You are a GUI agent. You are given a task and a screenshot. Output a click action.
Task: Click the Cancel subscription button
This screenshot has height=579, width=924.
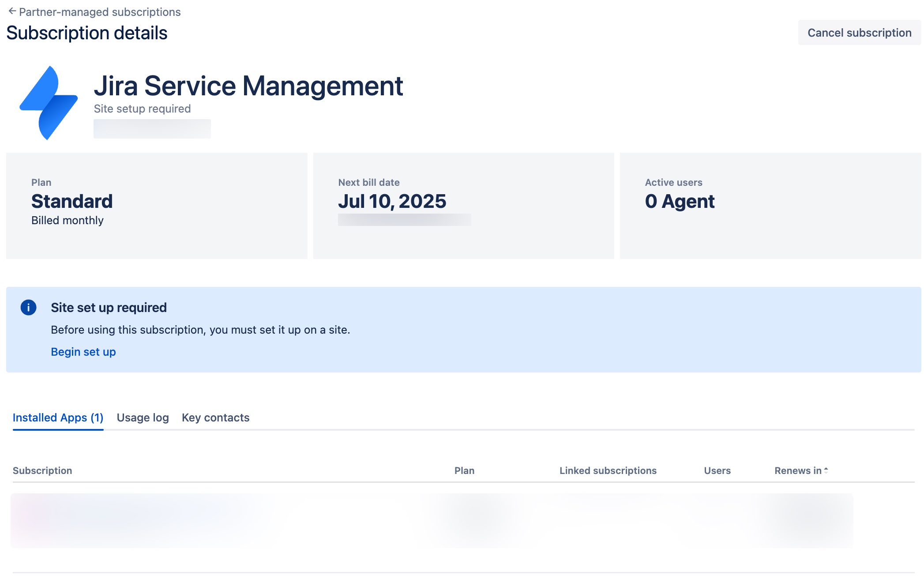(x=859, y=33)
